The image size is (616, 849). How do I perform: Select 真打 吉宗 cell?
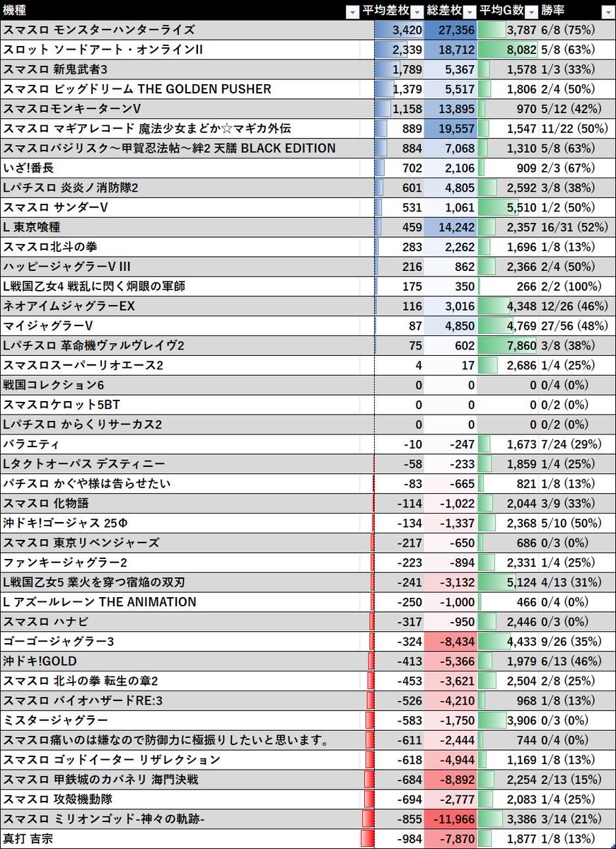[x=180, y=840]
